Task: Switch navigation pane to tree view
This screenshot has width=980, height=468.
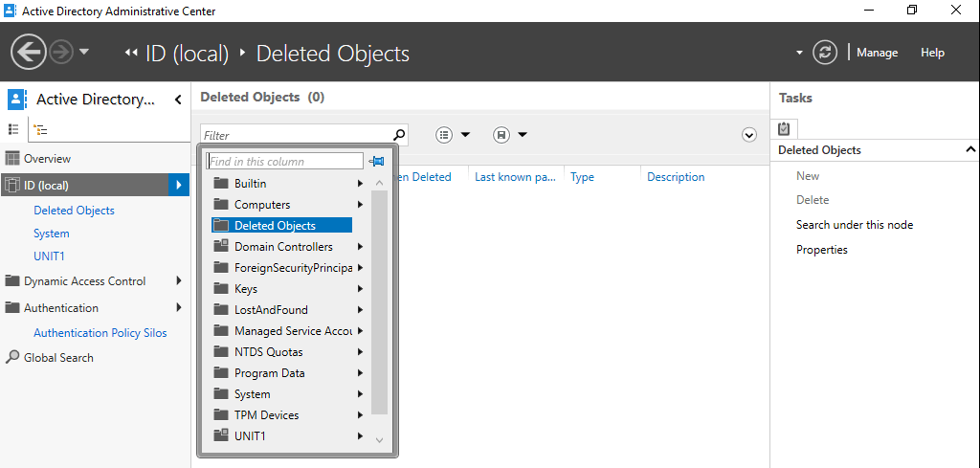Action: point(41,129)
